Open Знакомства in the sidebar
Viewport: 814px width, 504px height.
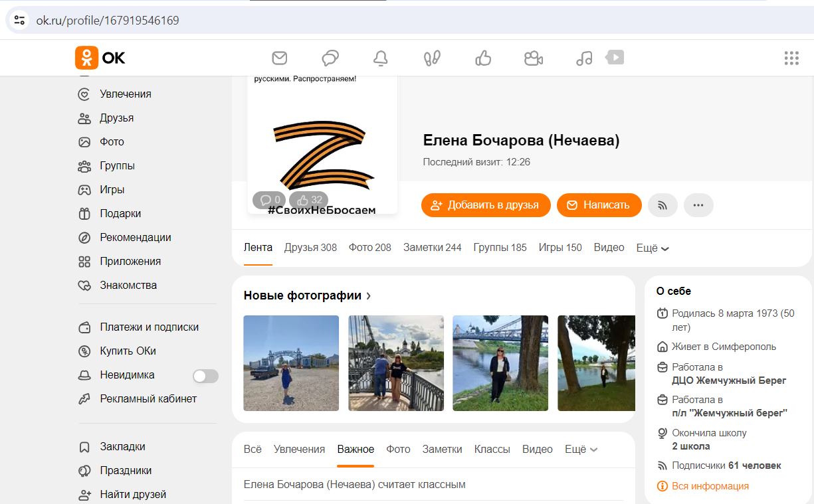pos(128,285)
